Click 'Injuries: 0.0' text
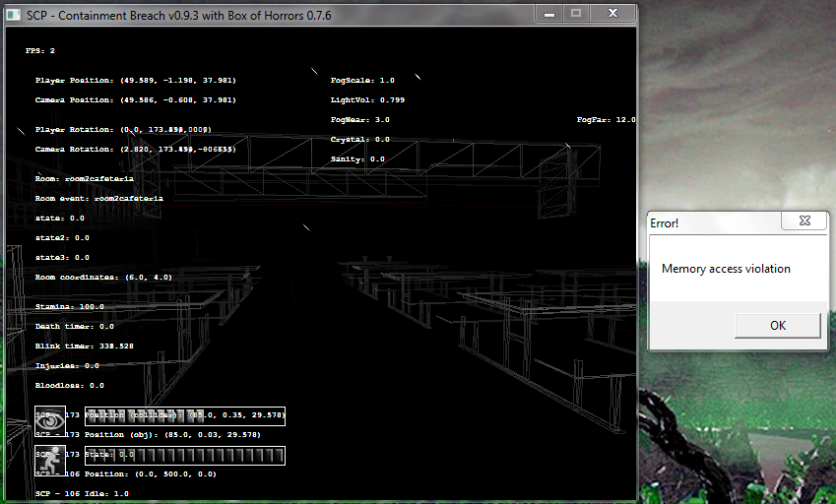This screenshot has width=836, height=504. point(67,366)
